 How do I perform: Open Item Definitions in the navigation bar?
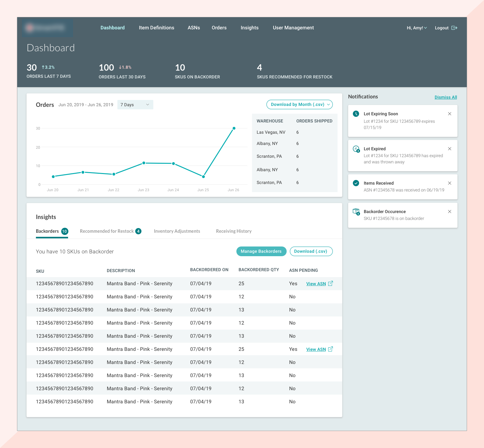pyautogui.click(x=156, y=28)
